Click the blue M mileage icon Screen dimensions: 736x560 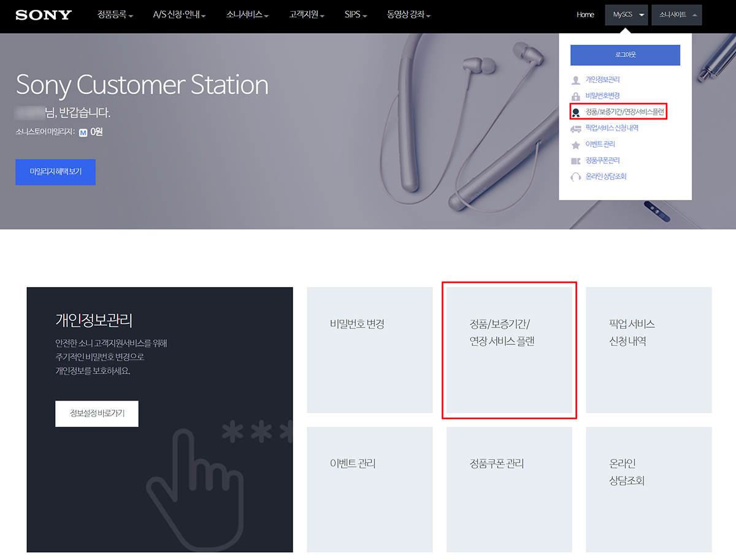[x=83, y=132]
